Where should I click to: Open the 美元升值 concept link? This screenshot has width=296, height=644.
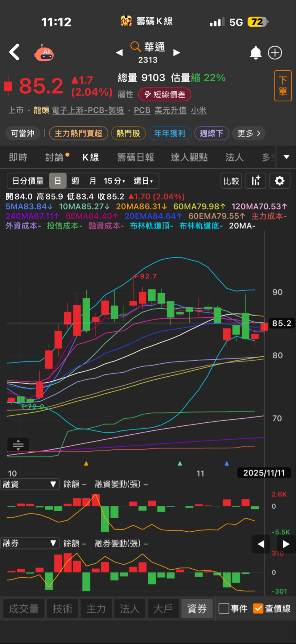tap(171, 110)
